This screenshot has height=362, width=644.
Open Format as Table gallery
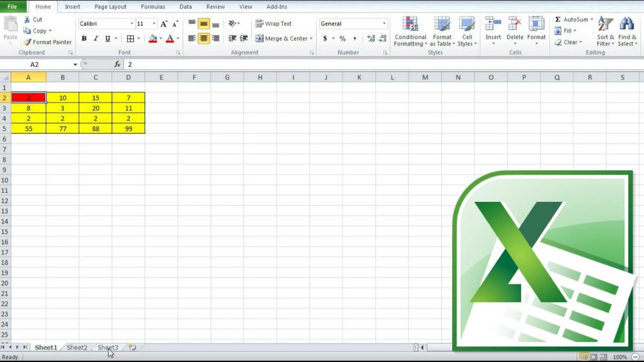442,32
